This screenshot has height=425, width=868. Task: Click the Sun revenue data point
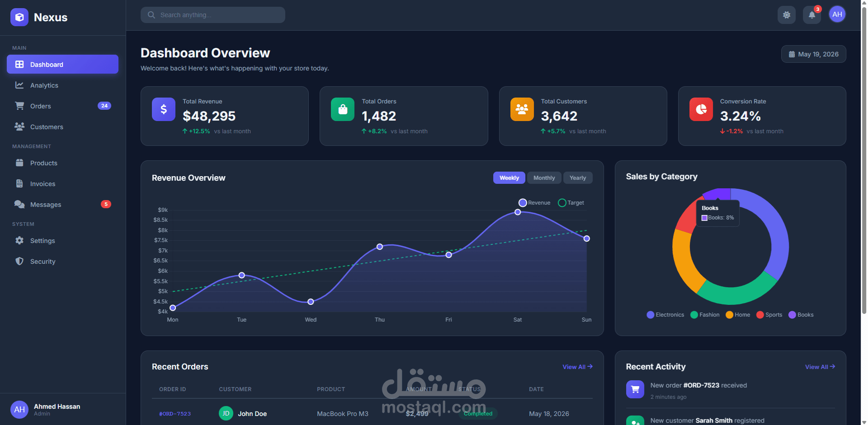click(586, 238)
